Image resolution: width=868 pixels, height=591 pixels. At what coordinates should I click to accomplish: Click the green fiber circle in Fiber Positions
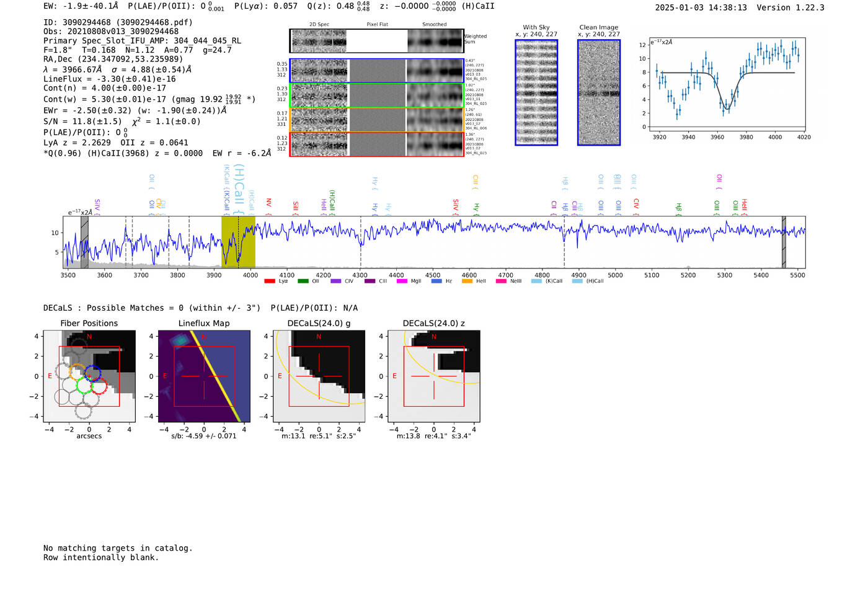[x=84, y=386]
